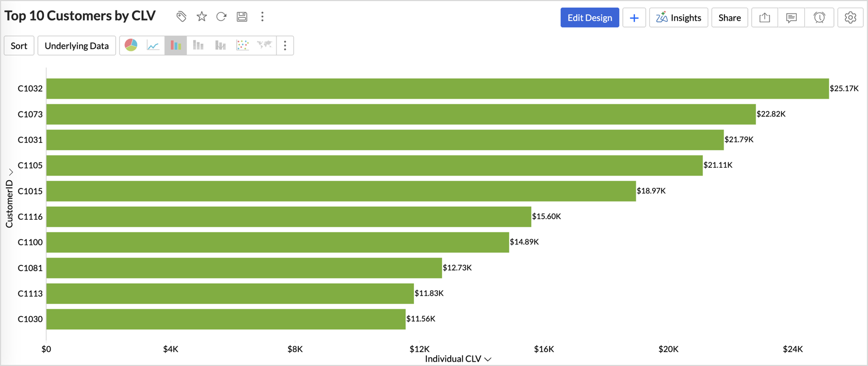Open the settings gear icon
868x366 pixels.
coord(850,18)
